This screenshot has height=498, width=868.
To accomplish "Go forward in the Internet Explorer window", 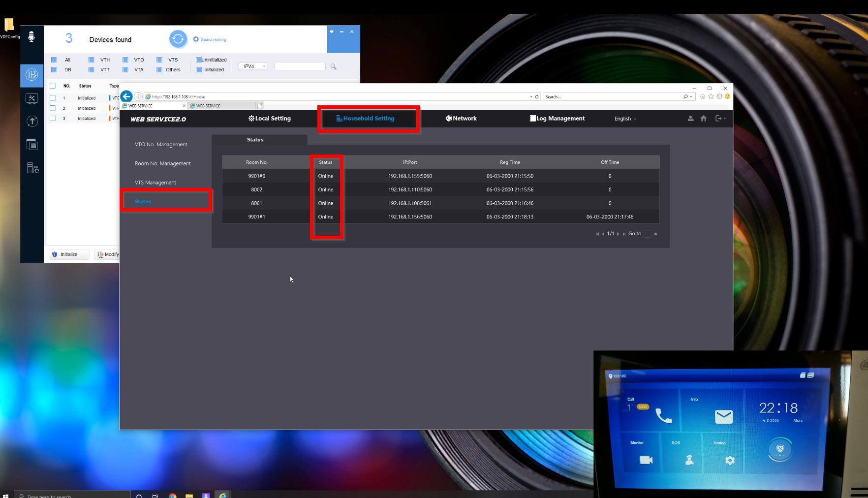I will click(138, 96).
